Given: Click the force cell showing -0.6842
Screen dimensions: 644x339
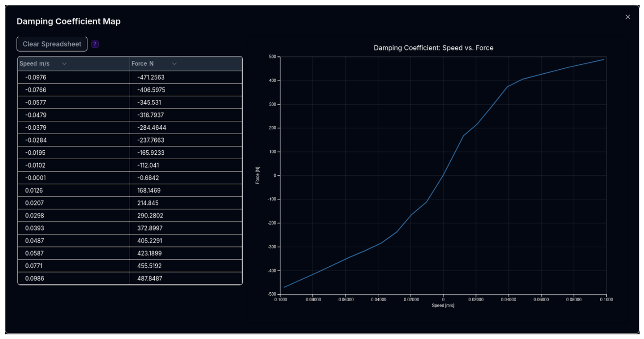Looking at the screenshot, I should coord(186,178).
